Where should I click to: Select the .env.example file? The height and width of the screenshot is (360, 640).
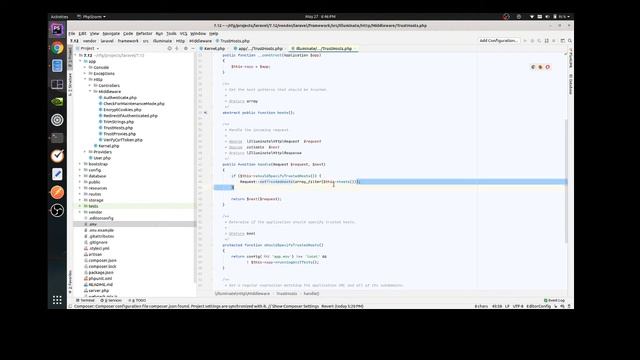[101, 230]
